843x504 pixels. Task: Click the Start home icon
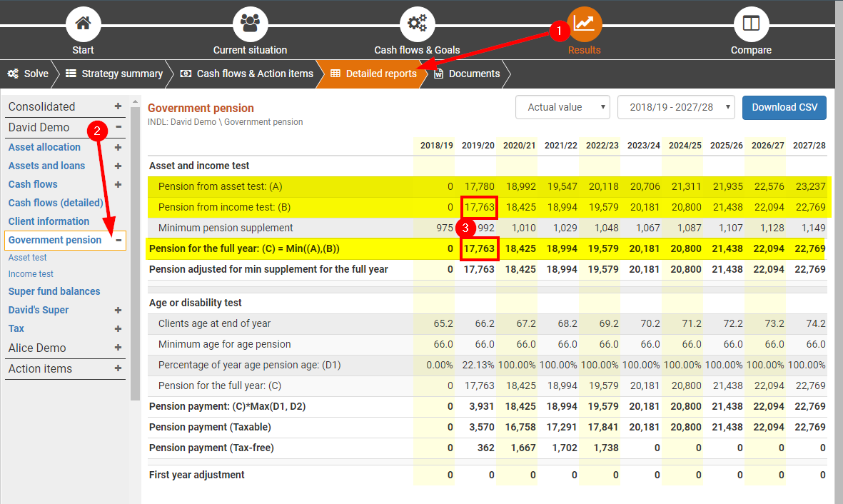84,24
